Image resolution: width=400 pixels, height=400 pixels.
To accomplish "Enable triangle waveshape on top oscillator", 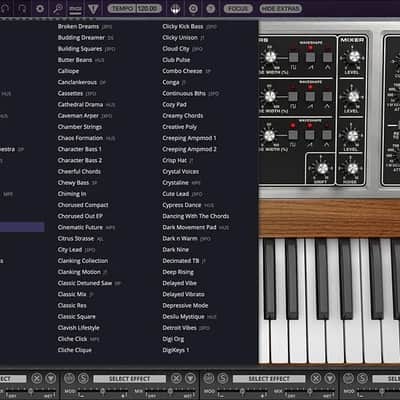I will pyautogui.click(x=327, y=57).
